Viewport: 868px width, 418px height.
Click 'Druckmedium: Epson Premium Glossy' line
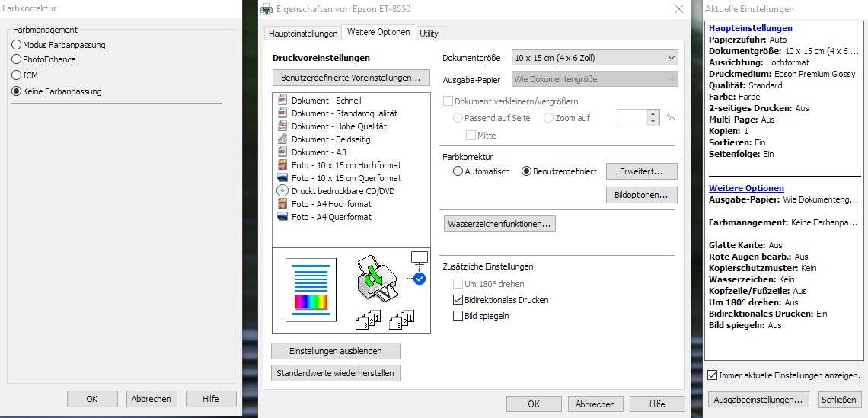pos(782,74)
